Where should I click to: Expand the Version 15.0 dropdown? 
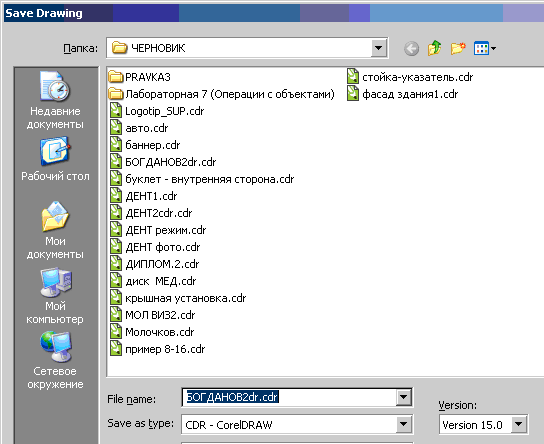(x=519, y=424)
